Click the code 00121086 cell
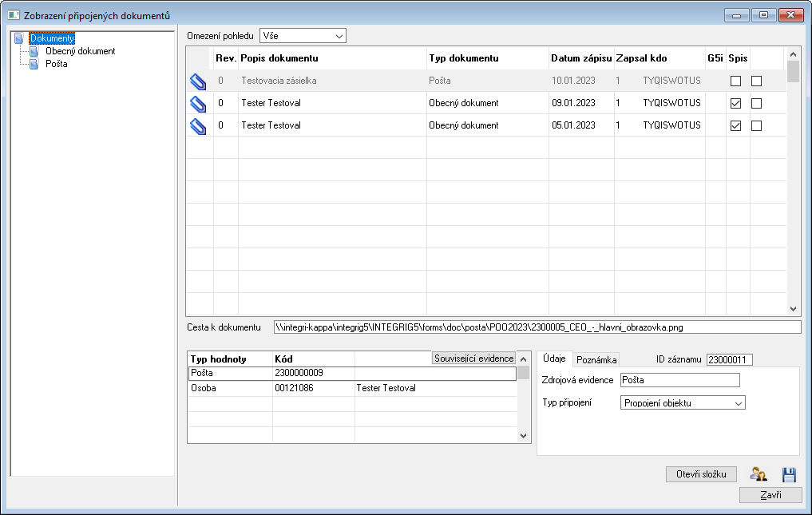 tap(294, 388)
